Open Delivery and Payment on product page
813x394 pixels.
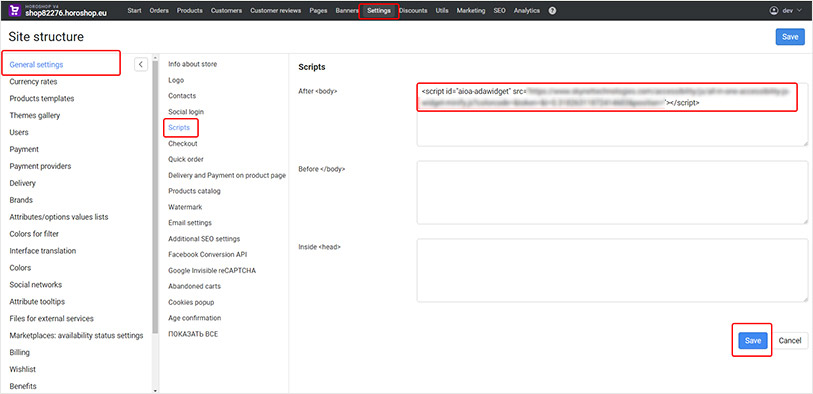227,175
